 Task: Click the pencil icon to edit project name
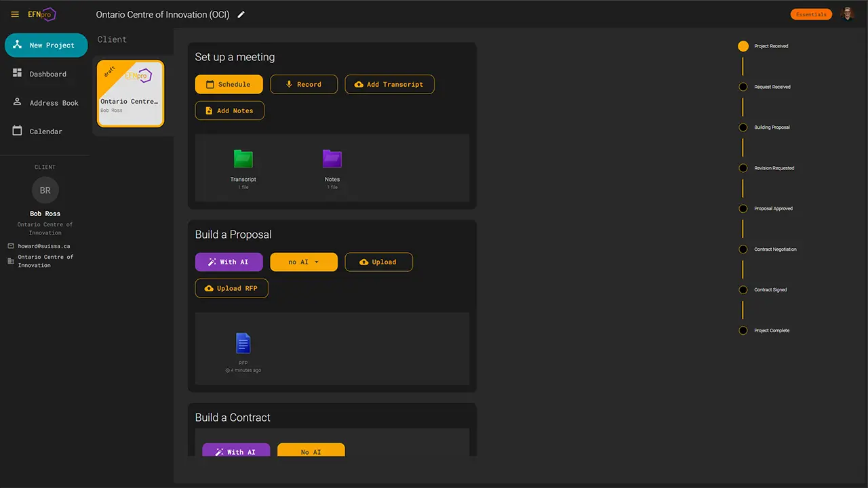pos(241,14)
